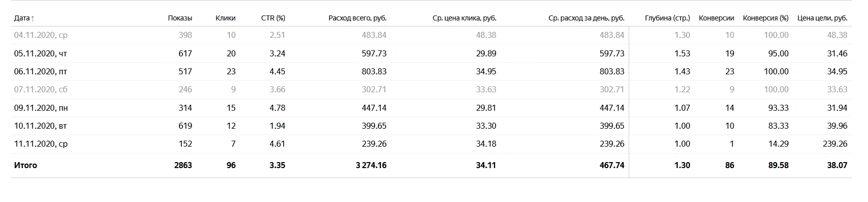Click the Расход всего, руб. header

(357, 18)
